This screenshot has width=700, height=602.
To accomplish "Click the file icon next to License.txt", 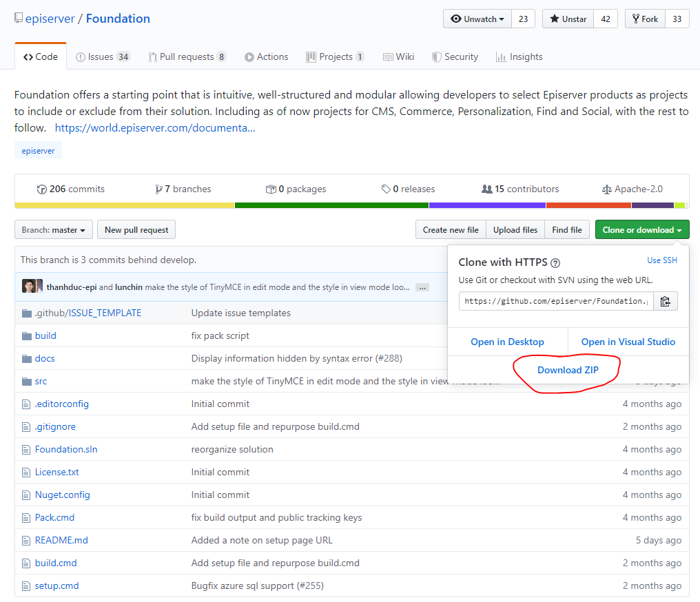I will tap(26, 473).
